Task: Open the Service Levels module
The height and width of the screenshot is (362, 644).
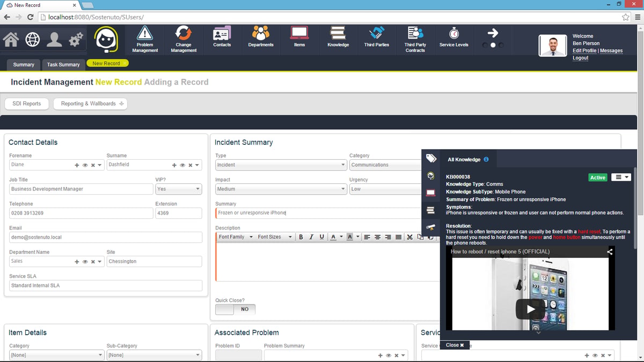Action: pos(454,38)
